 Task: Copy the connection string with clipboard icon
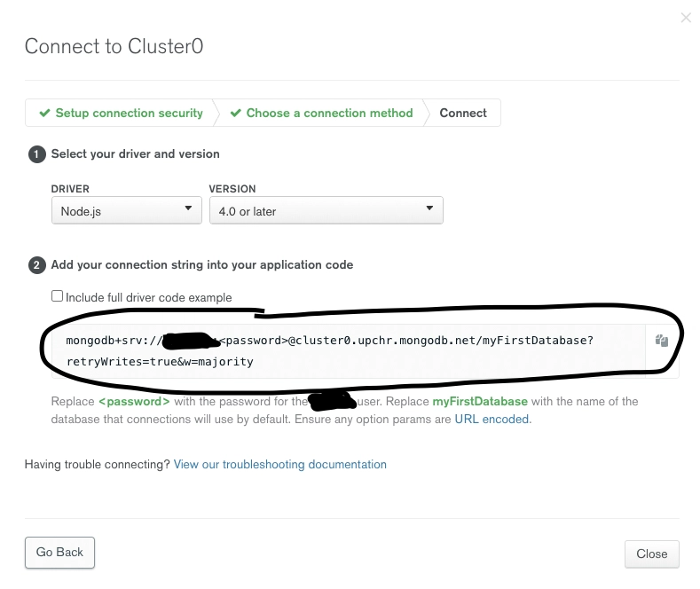pos(662,341)
